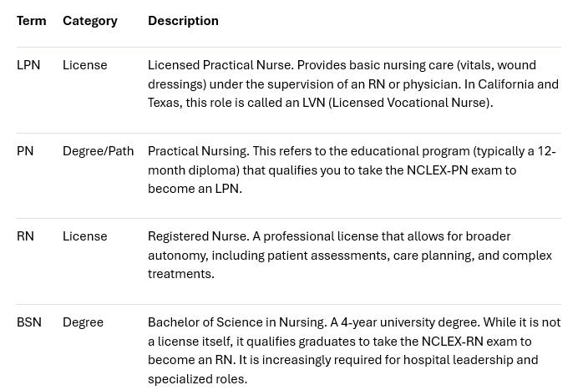Image resolution: width=588 pixels, height=390 pixels.
Task: Click the PN term cell
Action: coord(25,151)
